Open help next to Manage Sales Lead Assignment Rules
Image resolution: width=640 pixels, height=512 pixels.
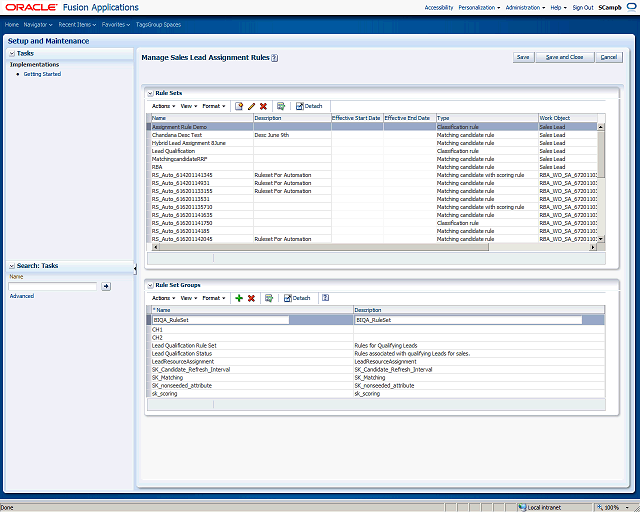pyautogui.click(x=275, y=58)
